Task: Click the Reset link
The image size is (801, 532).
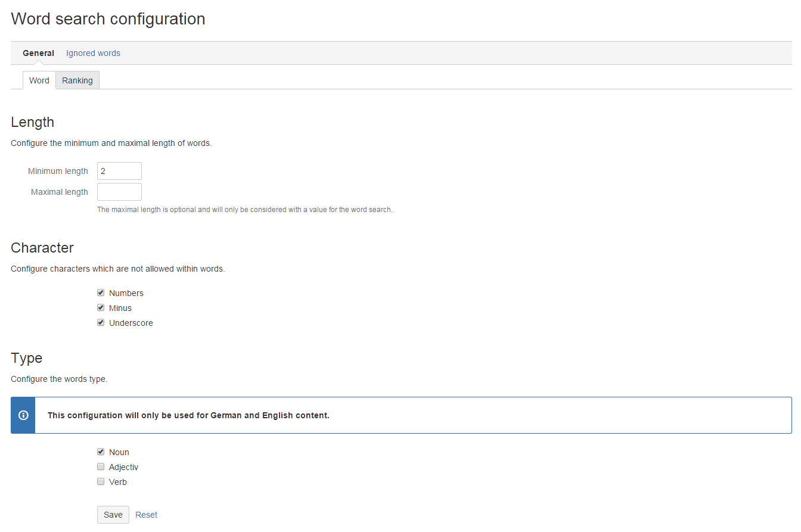Action: coord(146,515)
